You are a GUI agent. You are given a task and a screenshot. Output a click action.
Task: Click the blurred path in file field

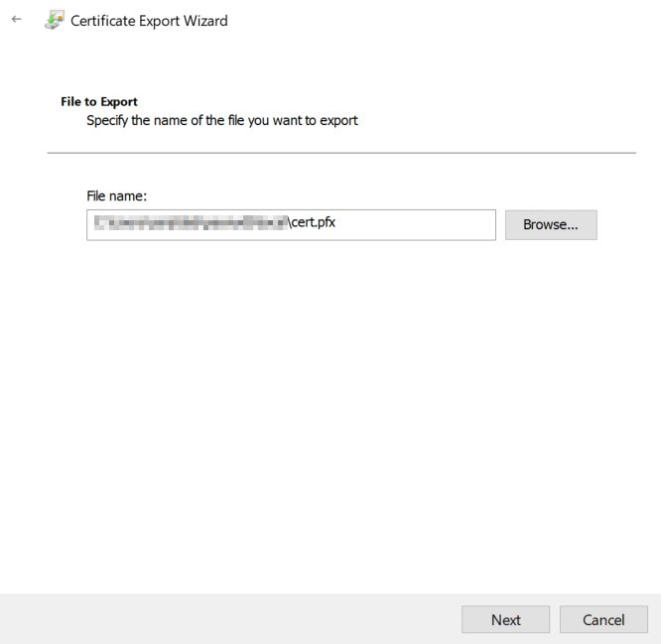189,223
